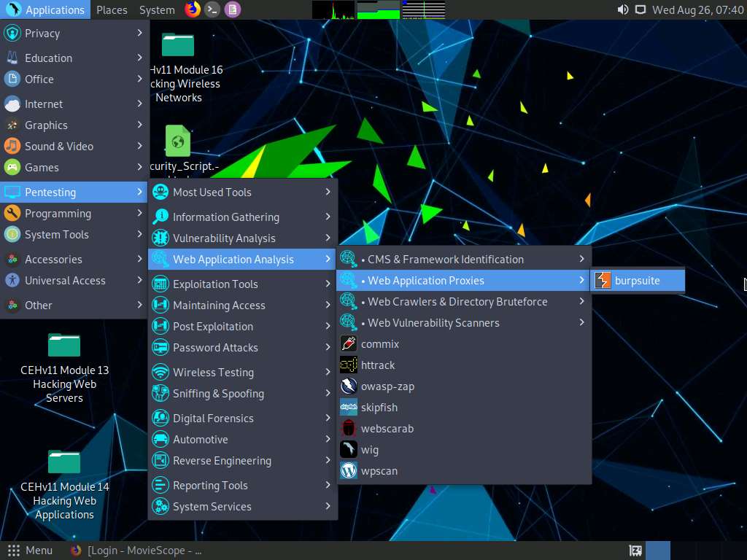Open the CEHv11 Module 13 folder

[63, 346]
